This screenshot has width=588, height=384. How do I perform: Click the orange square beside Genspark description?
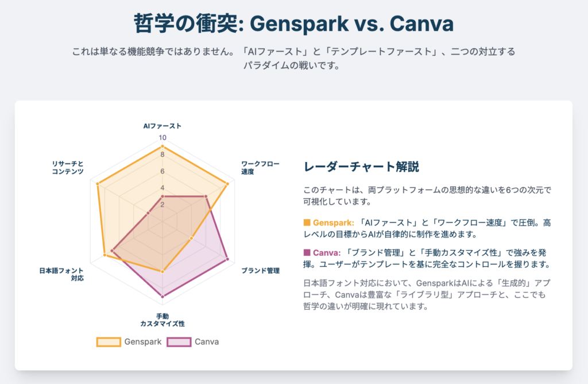[307, 222]
